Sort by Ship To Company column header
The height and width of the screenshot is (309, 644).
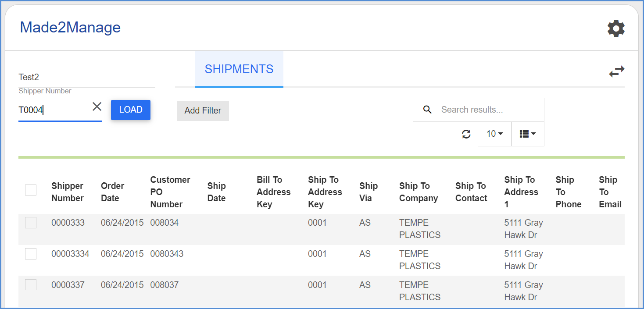pos(419,192)
